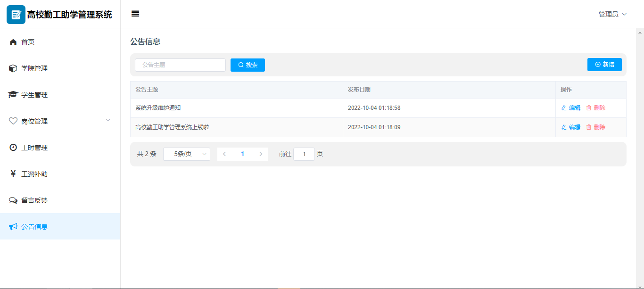Open 首页 from the sidebar
The image size is (644, 289).
pyautogui.click(x=28, y=42)
